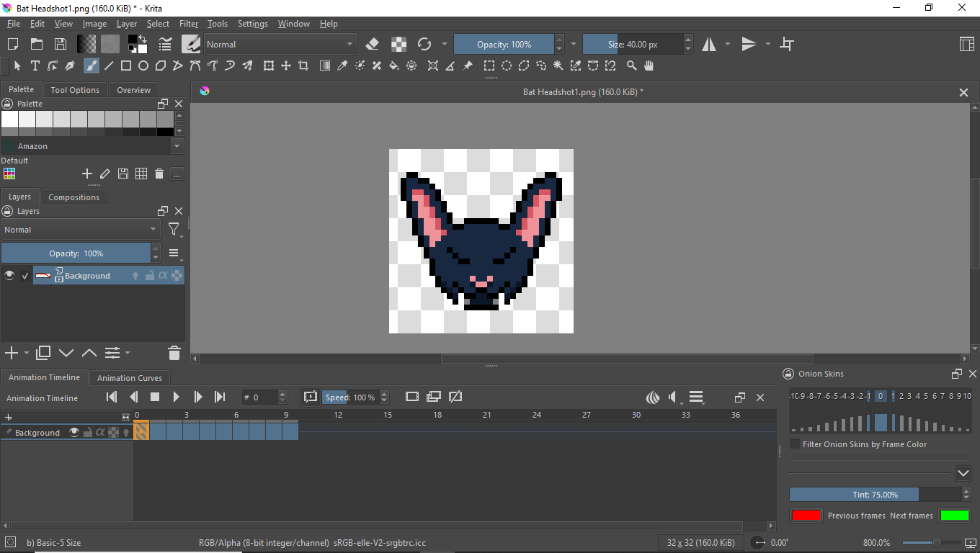Pick the Fill bucket tool

click(394, 66)
